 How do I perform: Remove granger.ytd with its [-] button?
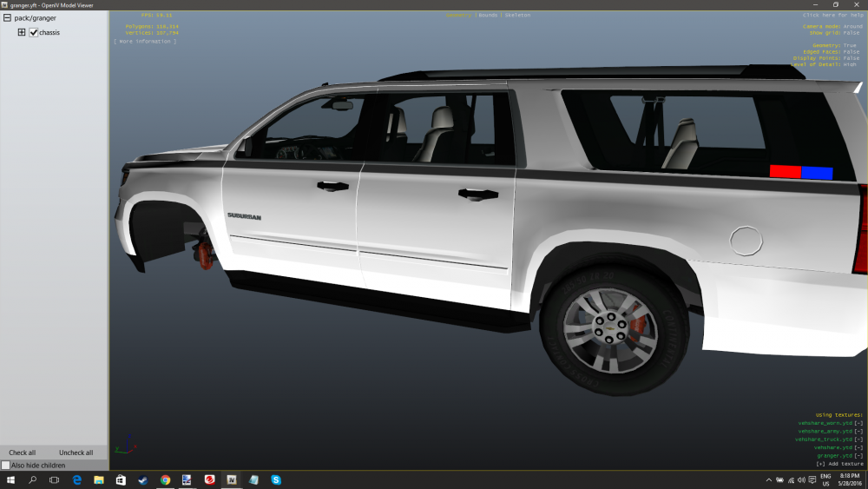coord(858,456)
